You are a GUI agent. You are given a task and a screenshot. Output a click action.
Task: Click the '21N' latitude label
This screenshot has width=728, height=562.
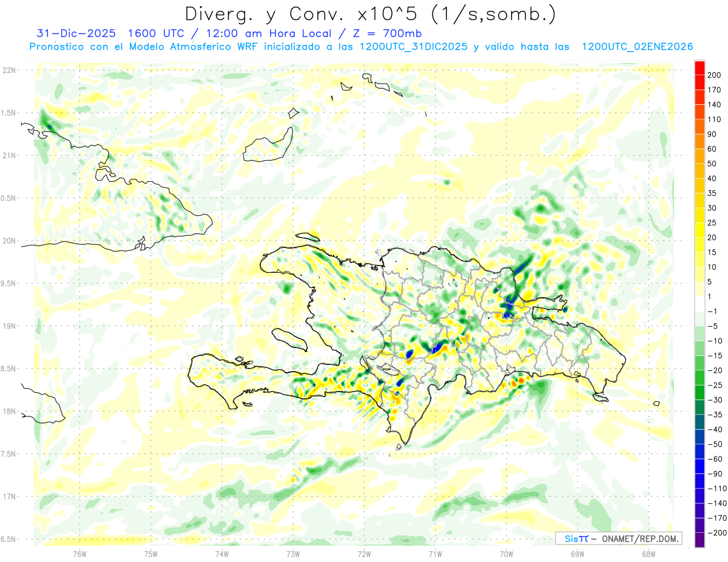point(9,155)
